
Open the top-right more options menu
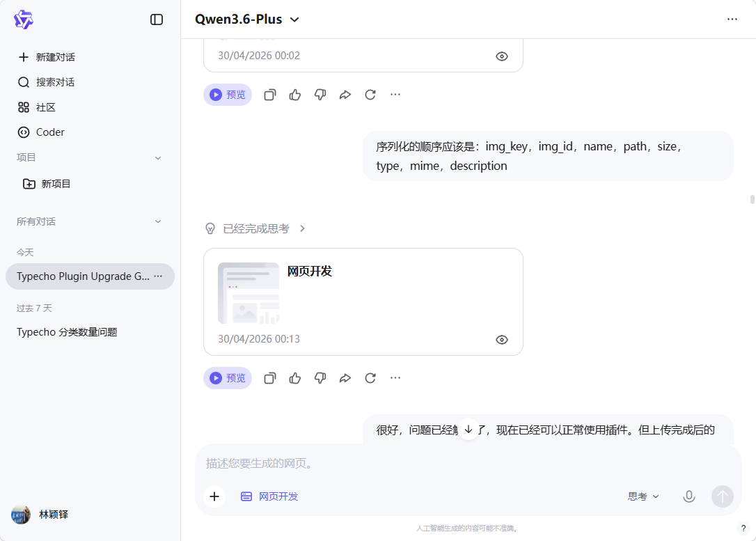pyautogui.click(x=732, y=19)
